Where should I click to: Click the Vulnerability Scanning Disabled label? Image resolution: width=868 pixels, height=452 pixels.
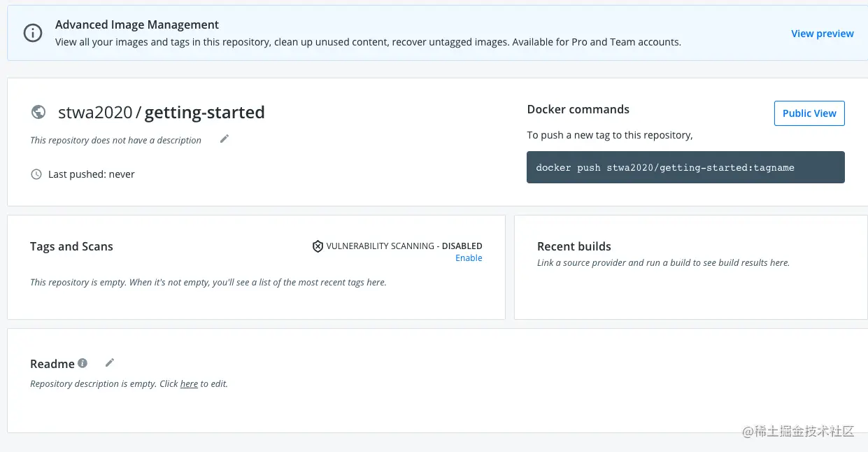tap(404, 246)
